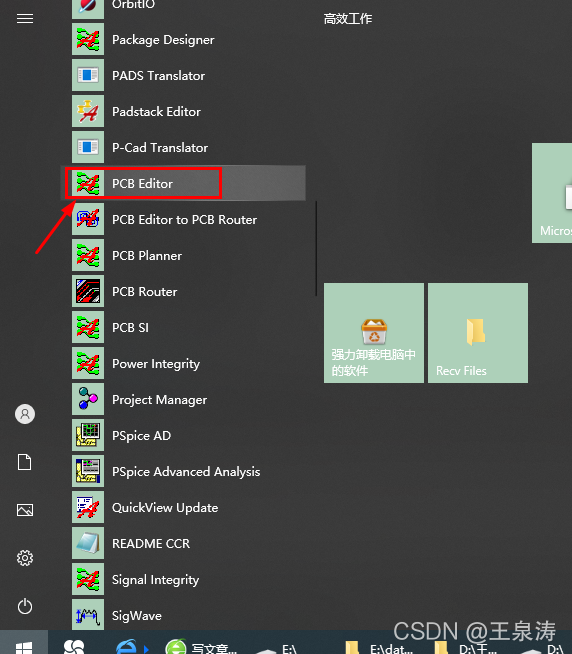This screenshot has width=572, height=654.
Task: Select the PCB Editor to PCB Router label
Action: pyautogui.click(x=184, y=220)
